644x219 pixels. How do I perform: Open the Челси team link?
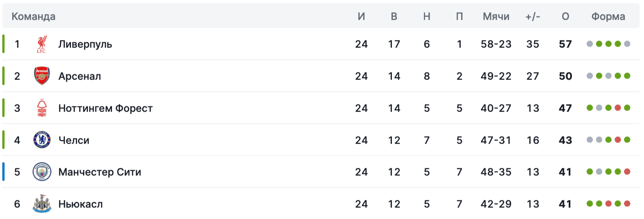pos(74,140)
